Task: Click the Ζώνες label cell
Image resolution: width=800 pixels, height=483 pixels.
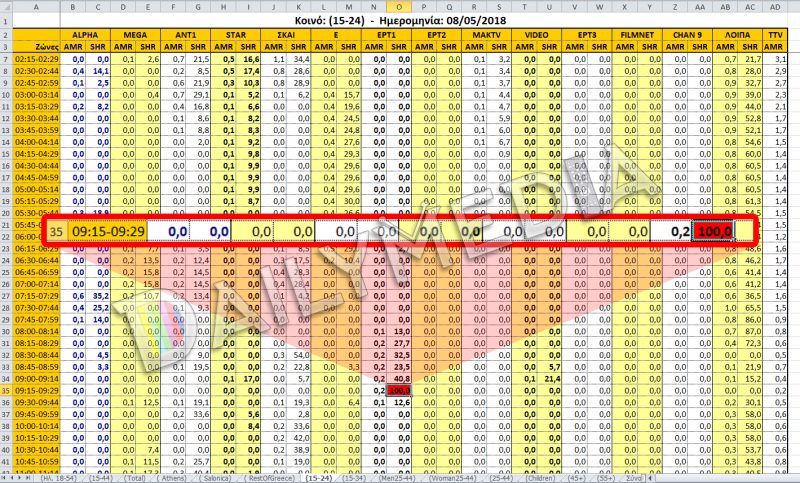Action: coord(36,46)
